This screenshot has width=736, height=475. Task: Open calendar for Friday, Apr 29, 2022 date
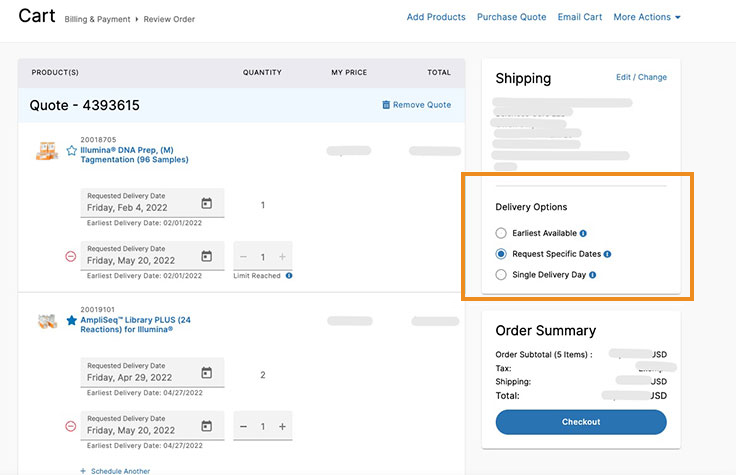(207, 373)
